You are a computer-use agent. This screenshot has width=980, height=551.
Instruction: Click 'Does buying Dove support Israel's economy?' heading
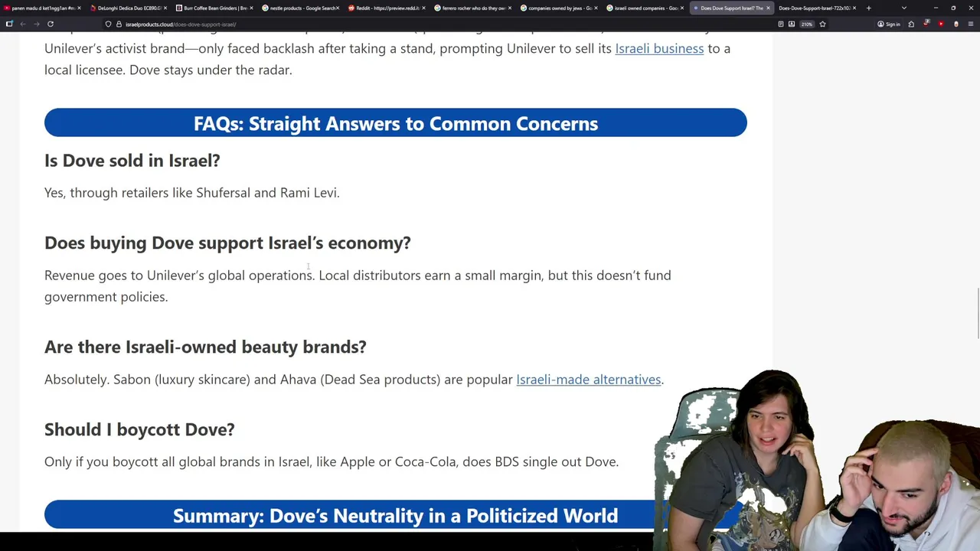click(227, 243)
